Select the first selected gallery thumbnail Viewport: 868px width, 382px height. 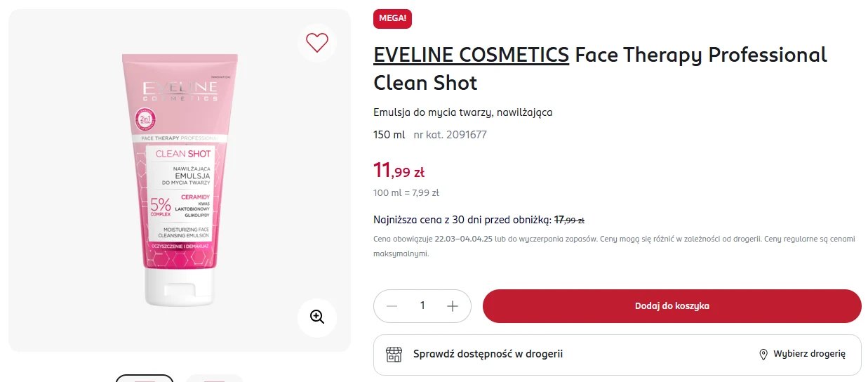coord(145,378)
